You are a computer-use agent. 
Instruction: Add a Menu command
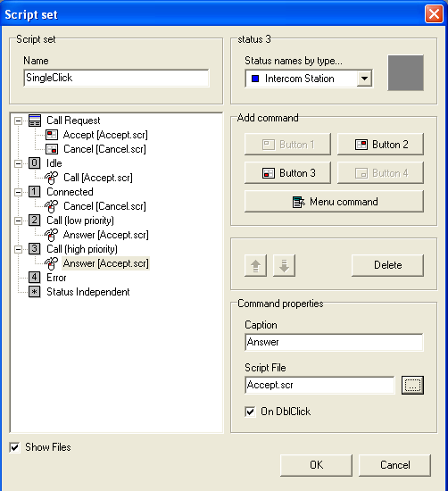(x=334, y=202)
